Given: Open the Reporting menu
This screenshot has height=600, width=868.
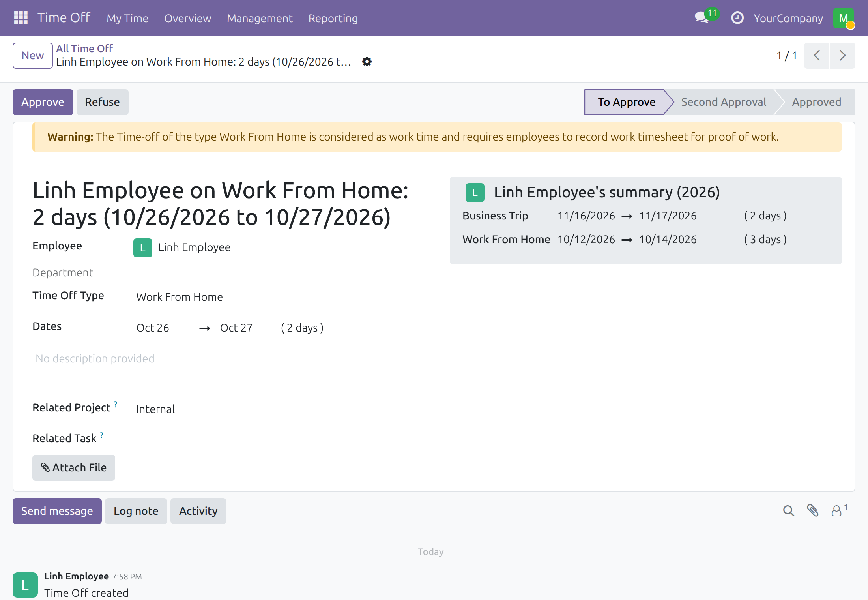Looking at the screenshot, I should point(333,18).
